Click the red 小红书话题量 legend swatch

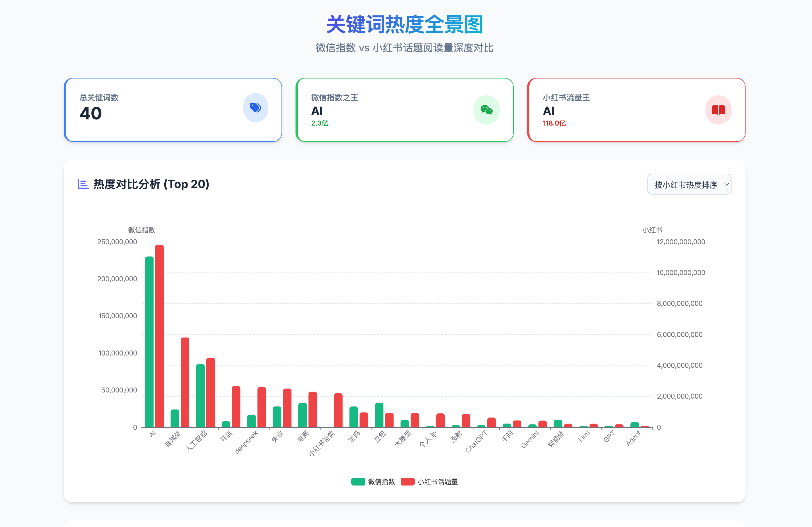[407, 482]
